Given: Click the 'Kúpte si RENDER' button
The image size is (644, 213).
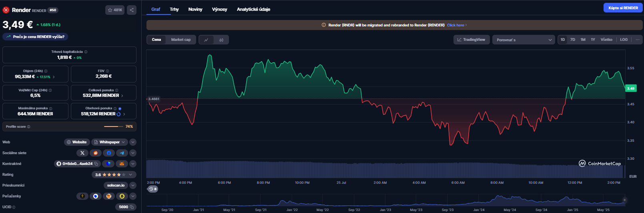Looking at the screenshot, I should (623, 8).
